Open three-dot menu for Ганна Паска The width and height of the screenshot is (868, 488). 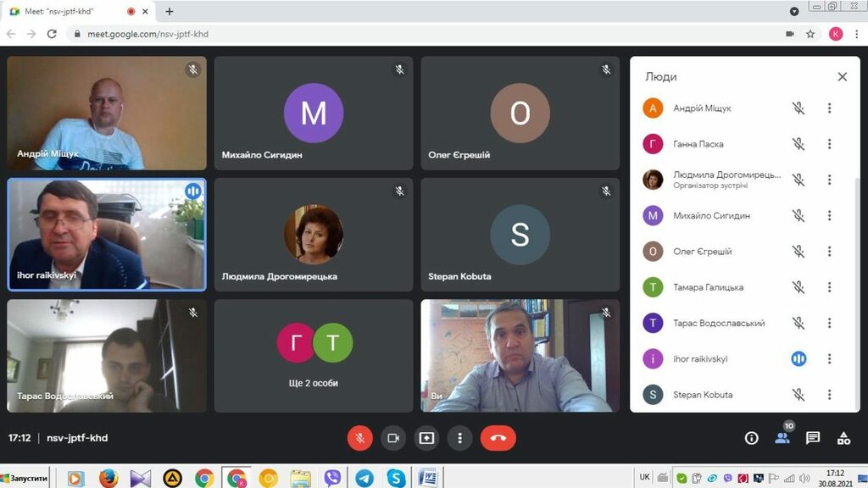pos(830,144)
